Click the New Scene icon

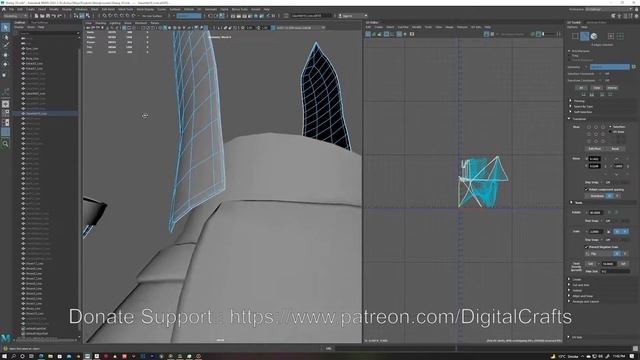(x=36, y=16)
